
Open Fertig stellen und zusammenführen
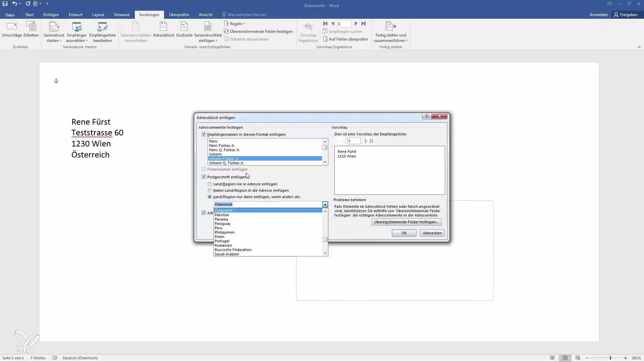pyautogui.click(x=391, y=32)
